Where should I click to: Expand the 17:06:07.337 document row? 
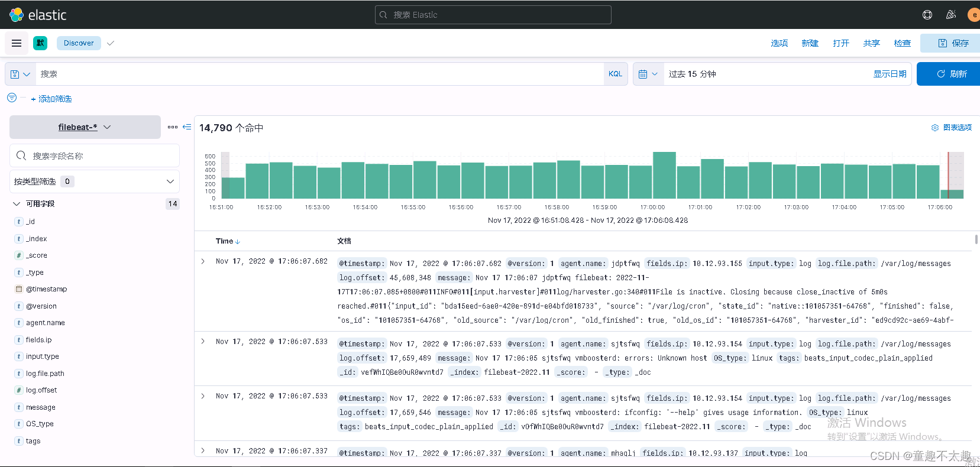[x=203, y=450]
